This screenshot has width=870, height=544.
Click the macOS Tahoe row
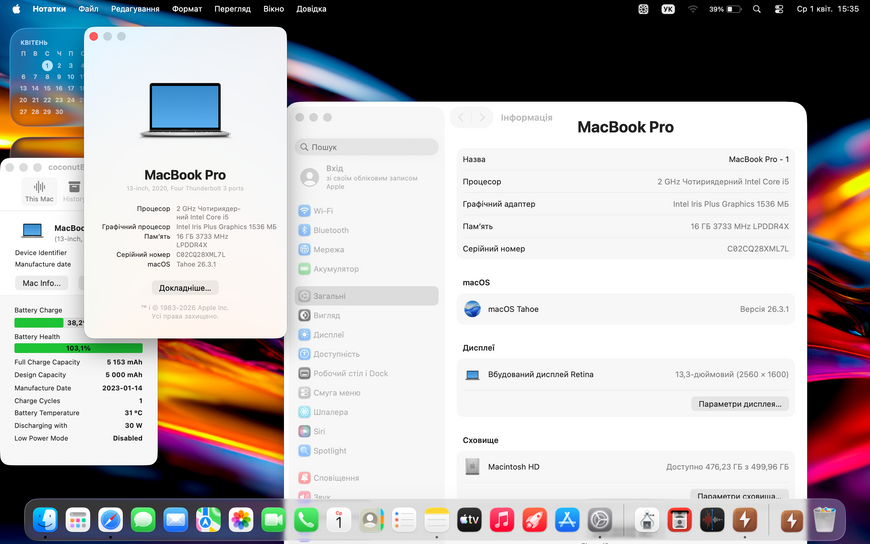pyautogui.click(x=625, y=309)
